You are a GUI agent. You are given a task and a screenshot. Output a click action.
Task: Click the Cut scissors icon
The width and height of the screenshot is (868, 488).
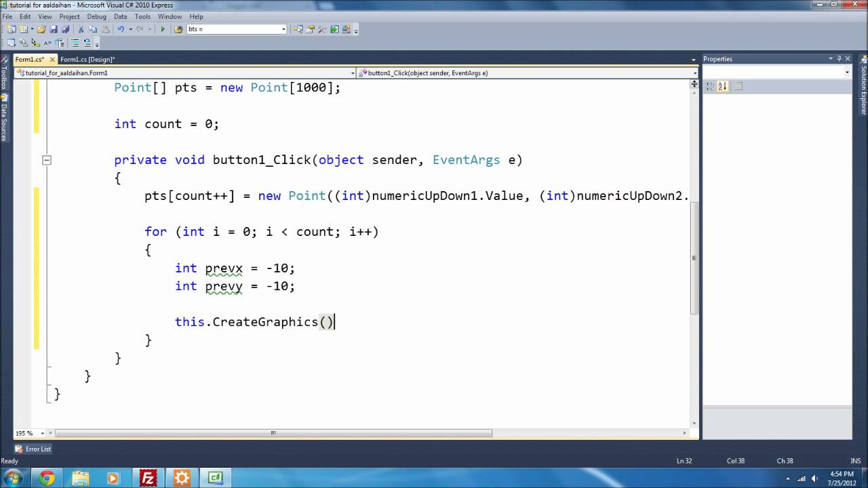[x=81, y=29]
